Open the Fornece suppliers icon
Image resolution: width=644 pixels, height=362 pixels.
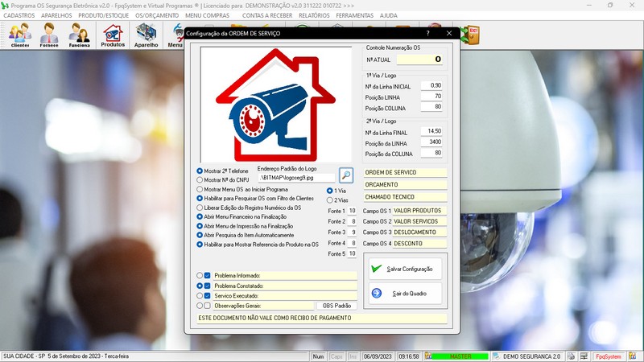(x=49, y=35)
